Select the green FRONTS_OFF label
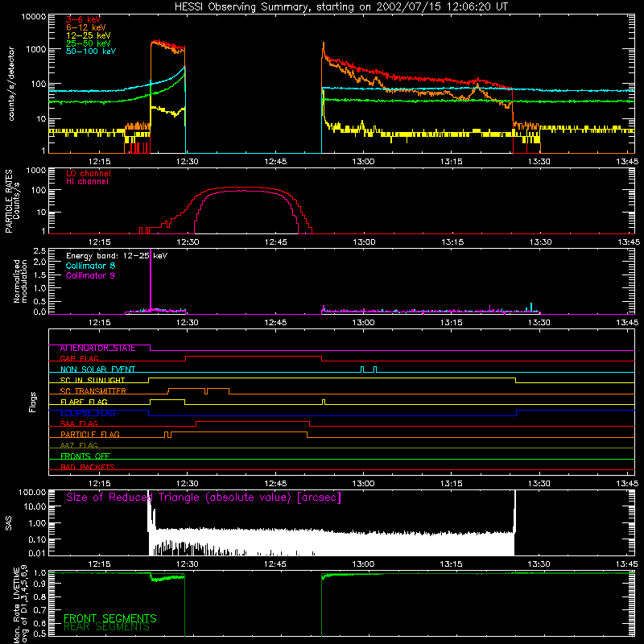This screenshot has height=644, width=644. [85, 456]
